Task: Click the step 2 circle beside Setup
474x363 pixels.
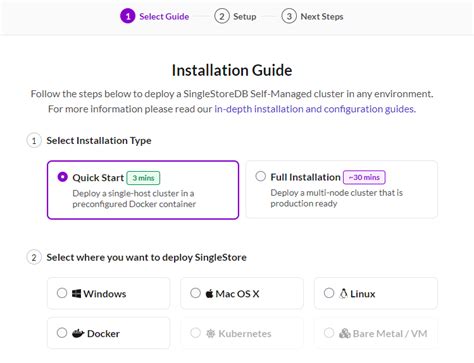Action: click(x=222, y=16)
